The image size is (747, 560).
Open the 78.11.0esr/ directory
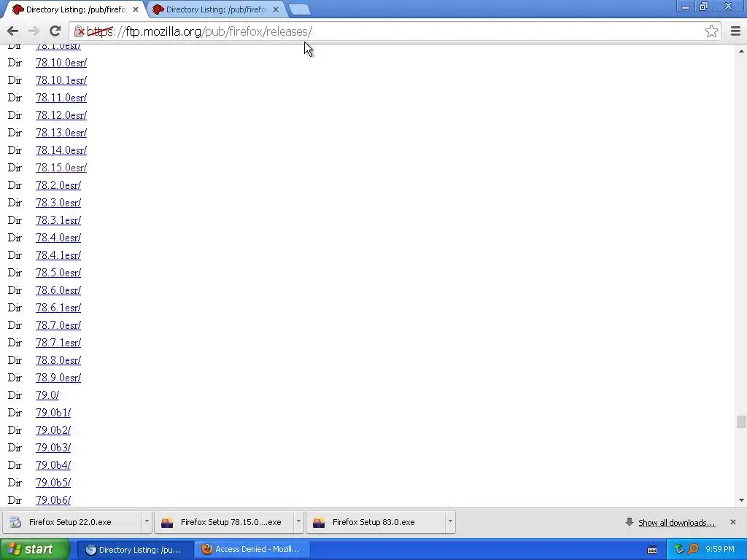[61, 98]
